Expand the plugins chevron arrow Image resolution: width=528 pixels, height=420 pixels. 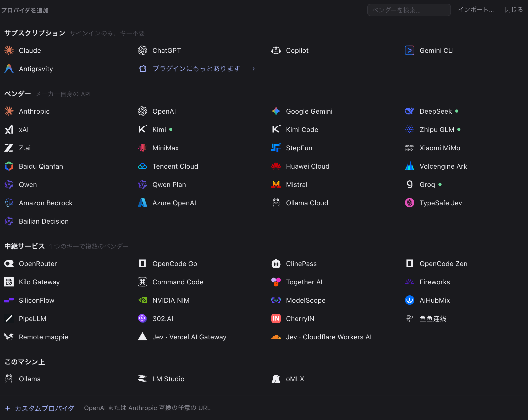(254, 69)
